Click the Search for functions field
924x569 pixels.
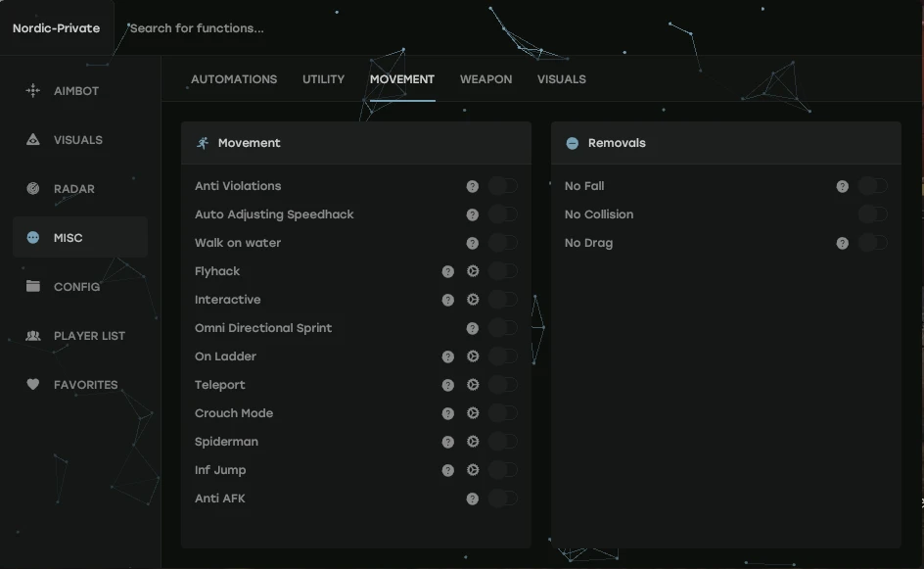pos(197,28)
